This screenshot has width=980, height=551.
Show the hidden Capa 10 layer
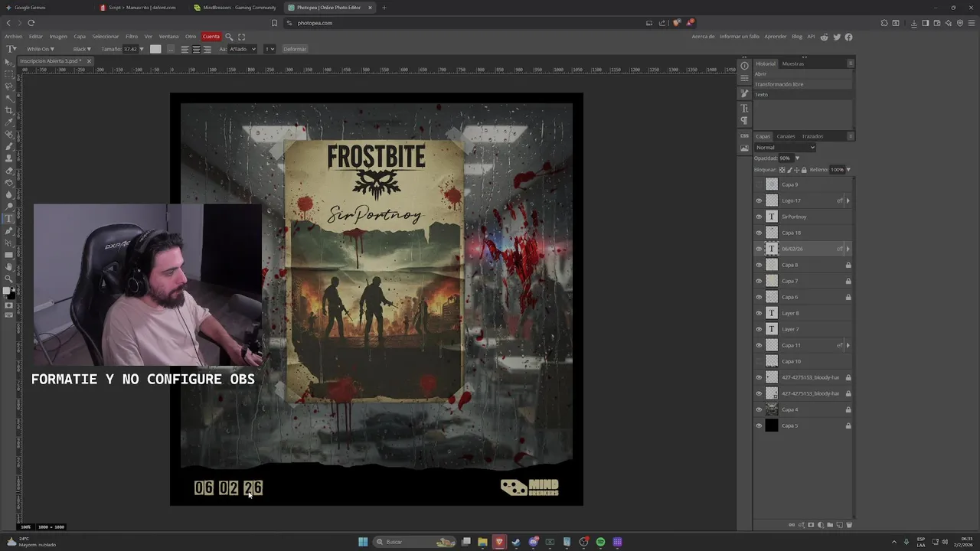point(759,361)
